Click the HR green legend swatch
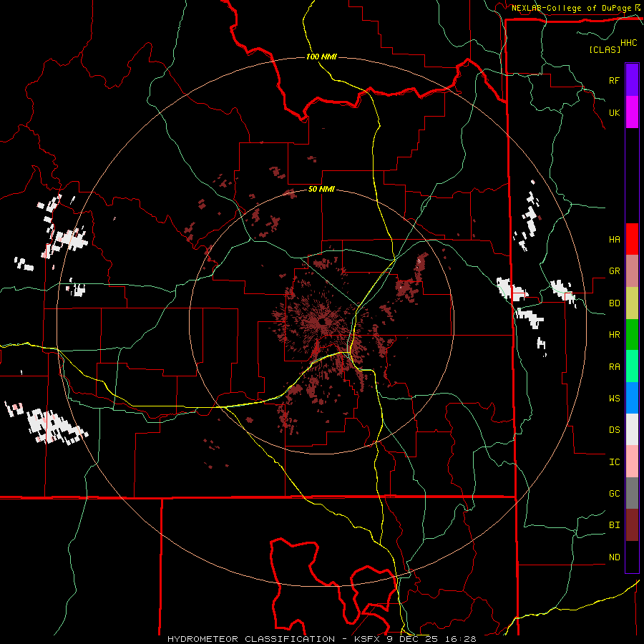The height and width of the screenshot is (644, 644). coord(632,335)
